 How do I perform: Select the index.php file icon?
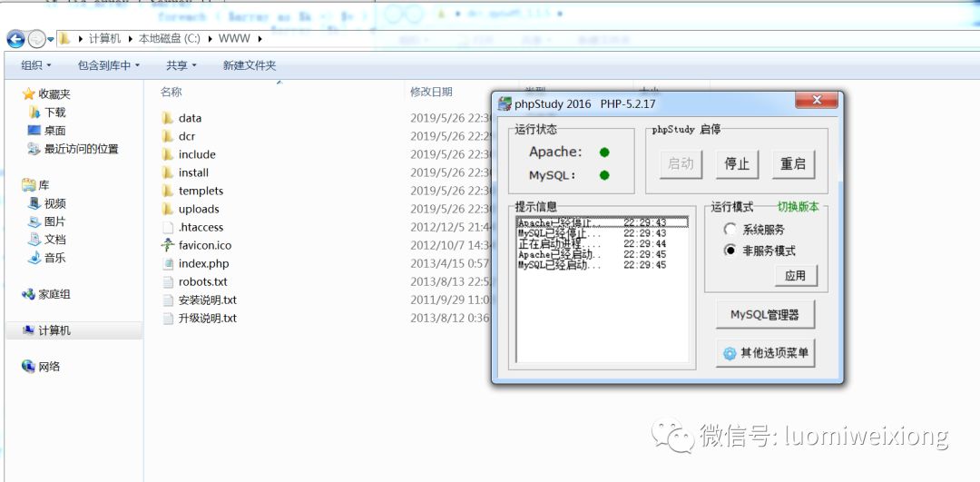coord(168,263)
